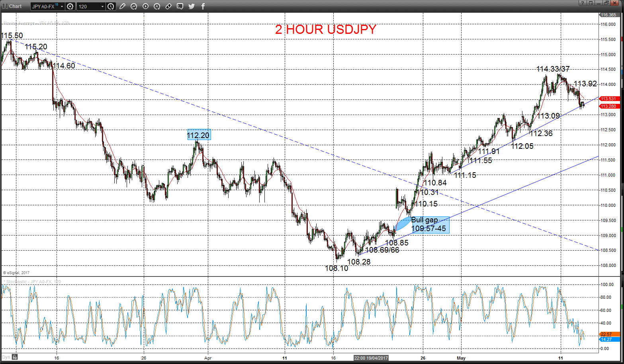Select the 114.60 annotation label
Screen dimensions: 624x364
64,66
